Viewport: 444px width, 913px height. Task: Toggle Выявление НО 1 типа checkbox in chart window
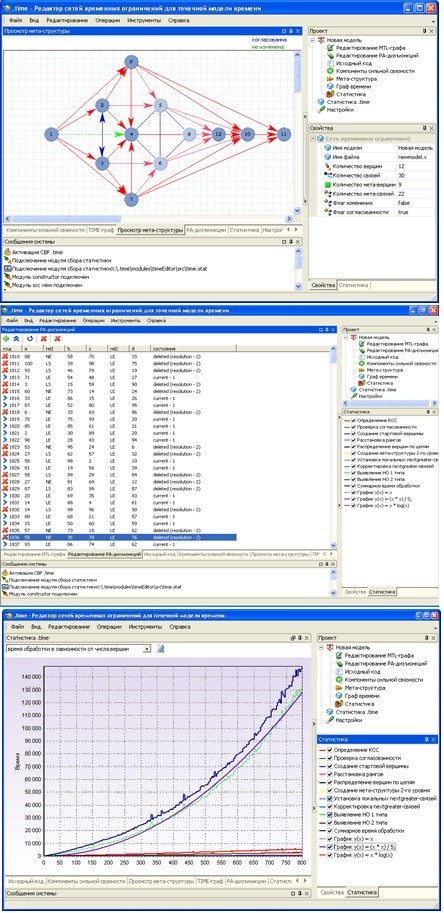coord(331,815)
